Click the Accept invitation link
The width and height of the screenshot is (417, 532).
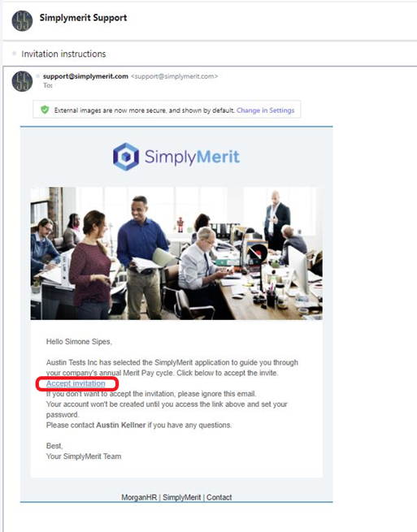pyautogui.click(x=76, y=383)
